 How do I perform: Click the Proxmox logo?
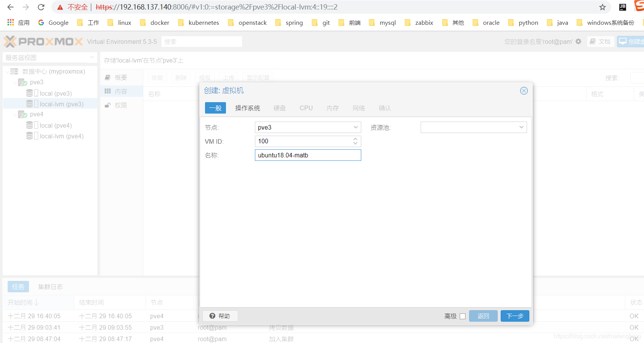click(x=43, y=42)
